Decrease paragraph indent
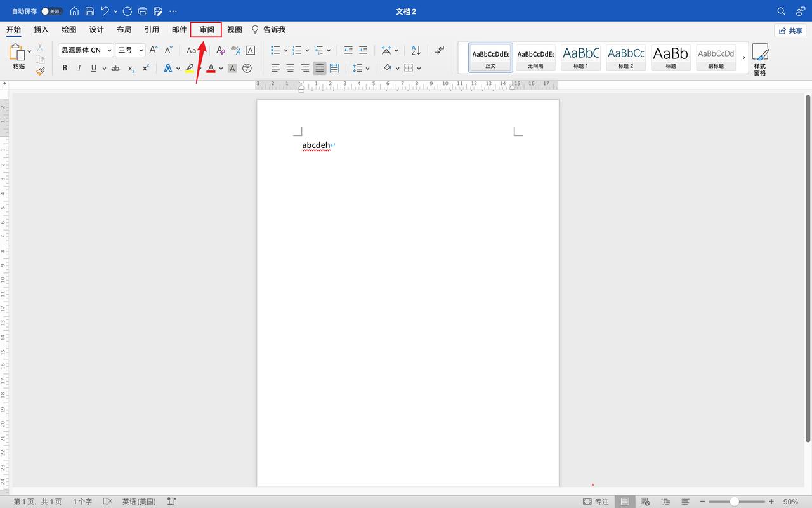Image resolution: width=812 pixels, height=508 pixels. click(x=348, y=50)
